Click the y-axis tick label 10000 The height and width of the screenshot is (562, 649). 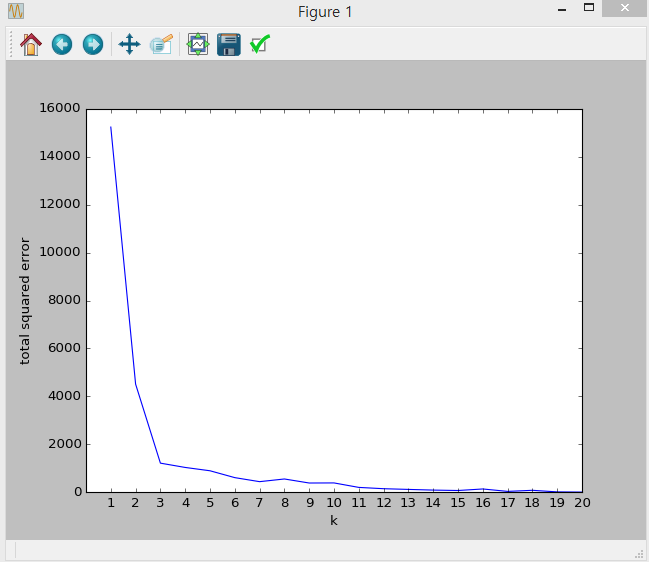click(60, 252)
